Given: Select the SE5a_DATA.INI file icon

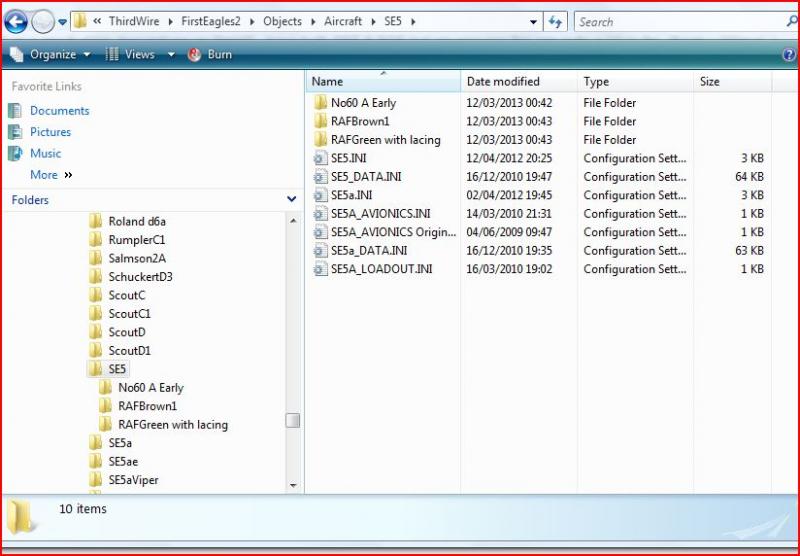Looking at the screenshot, I should (320, 250).
